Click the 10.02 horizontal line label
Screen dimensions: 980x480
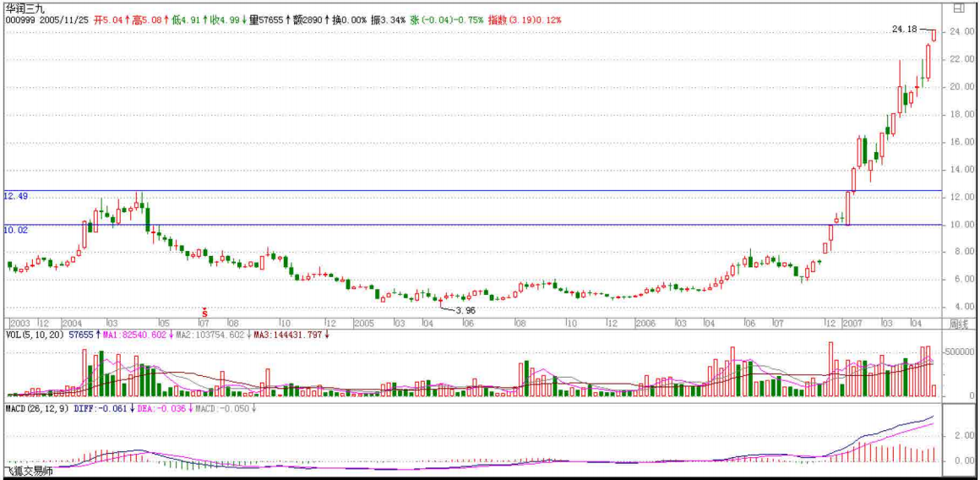(16, 230)
